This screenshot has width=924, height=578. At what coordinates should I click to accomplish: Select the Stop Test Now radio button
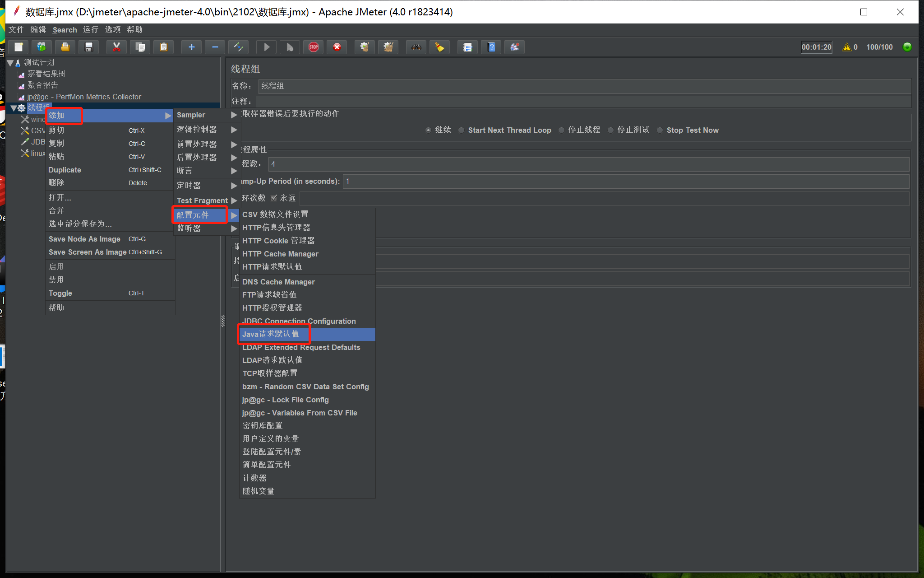(x=660, y=130)
